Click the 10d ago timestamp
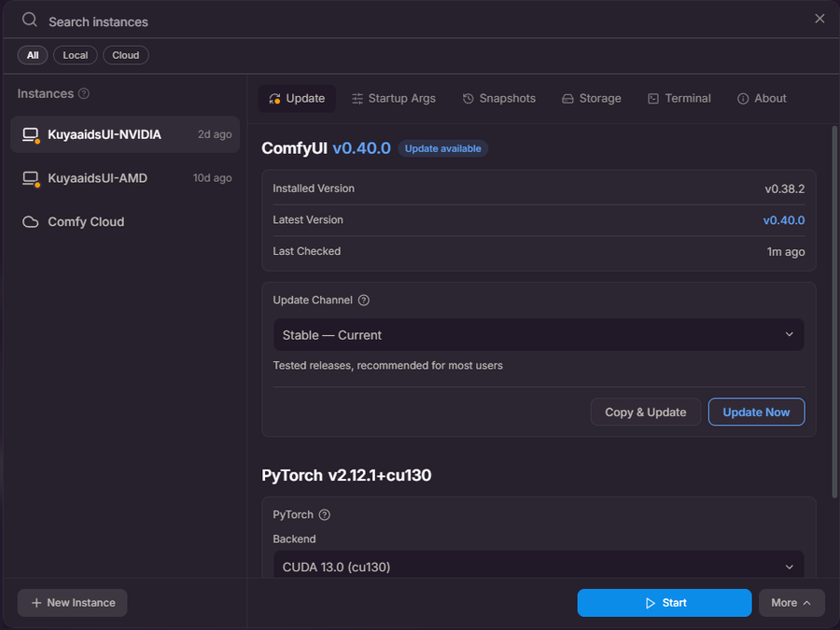The height and width of the screenshot is (630, 840). [213, 178]
